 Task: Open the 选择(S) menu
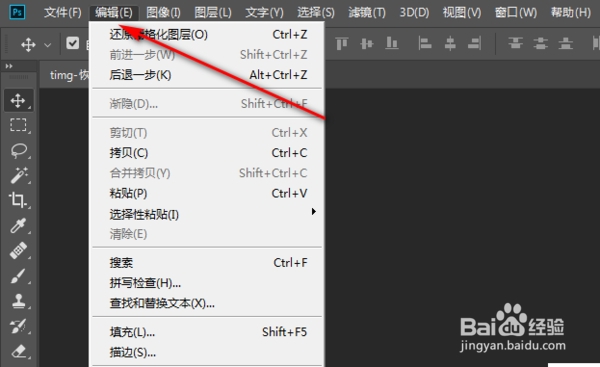[x=316, y=13]
